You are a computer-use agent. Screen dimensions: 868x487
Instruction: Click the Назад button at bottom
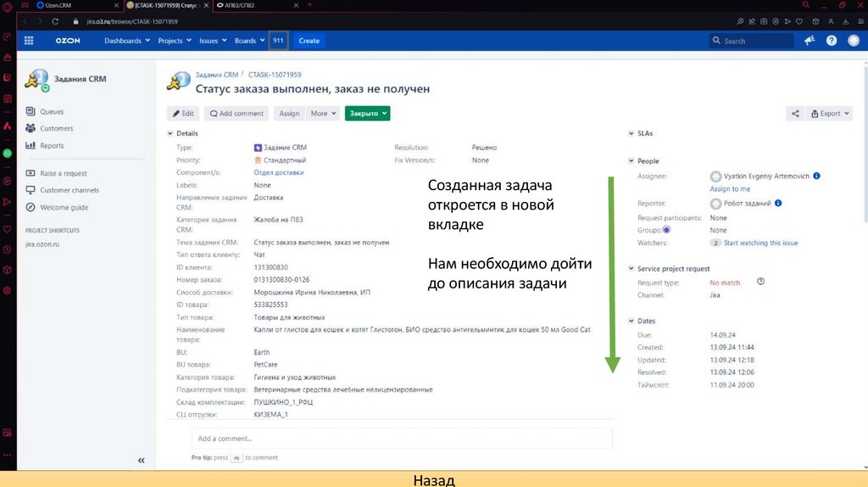434,479
